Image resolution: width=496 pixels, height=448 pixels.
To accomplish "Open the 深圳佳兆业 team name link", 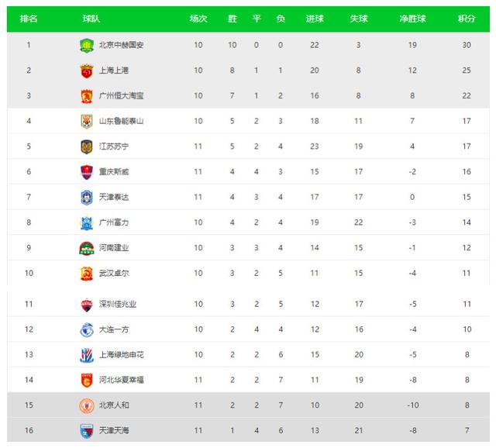I will 118,304.
